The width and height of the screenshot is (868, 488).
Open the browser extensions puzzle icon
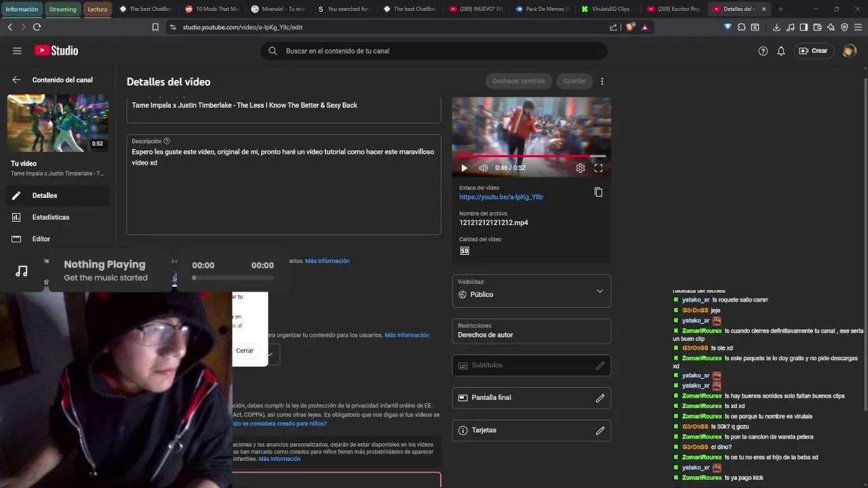(x=741, y=27)
